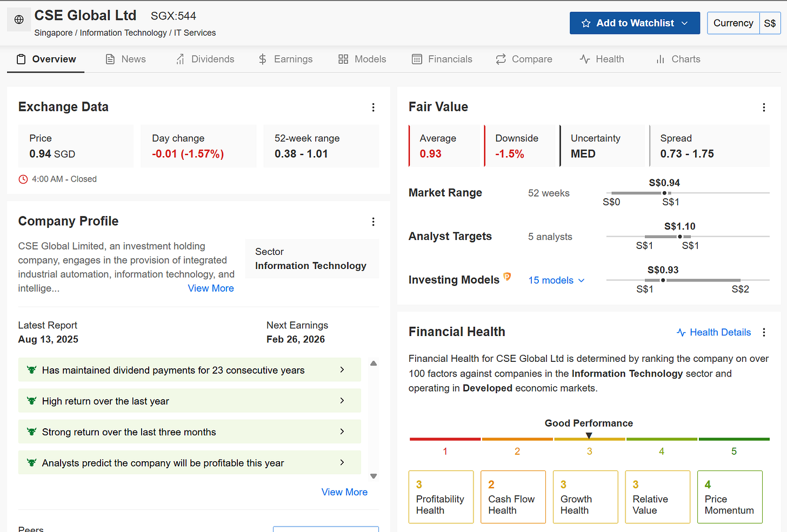The height and width of the screenshot is (532, 787).
Task: Expand the Add to Watchlist dropdown arrow
Action: [x=685, y=23]
